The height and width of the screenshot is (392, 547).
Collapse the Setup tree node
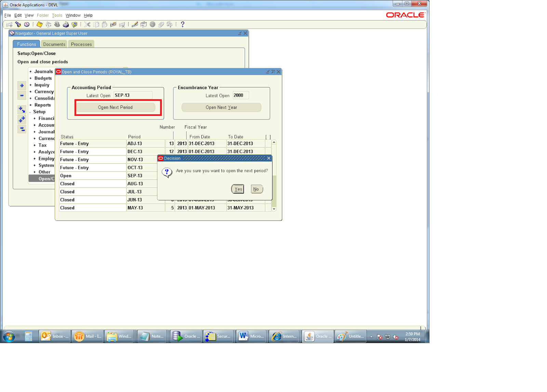pyautogui.click(x=30, y=112)
